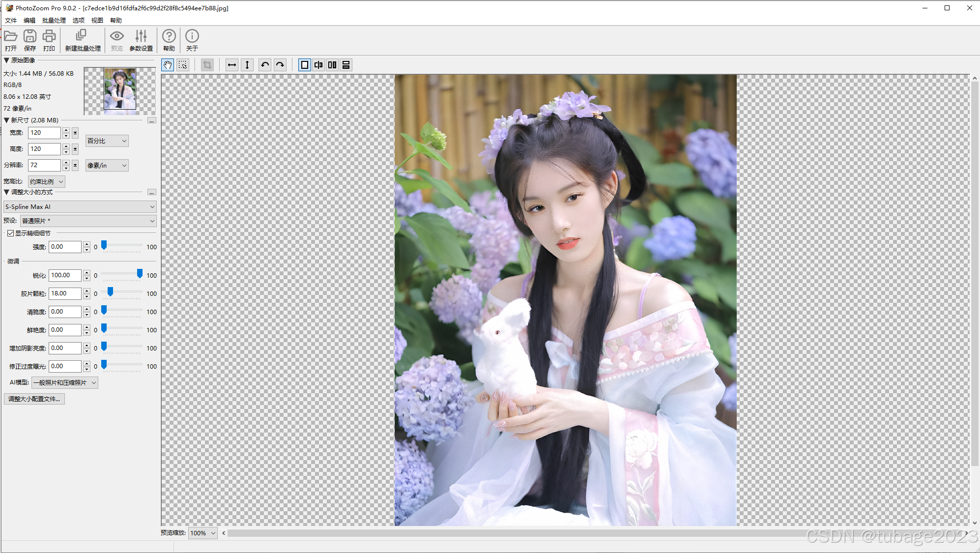Select the hand pan tool

(x=168, y=65)
